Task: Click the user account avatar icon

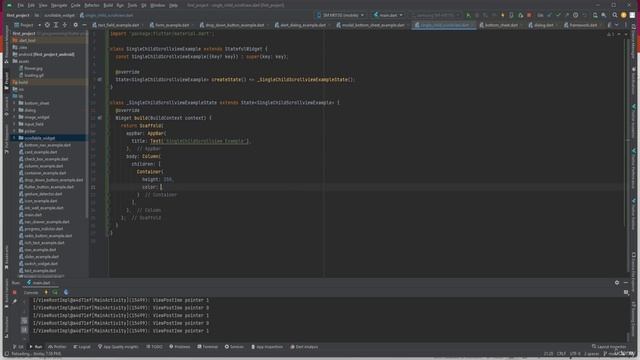Action: 623,15
